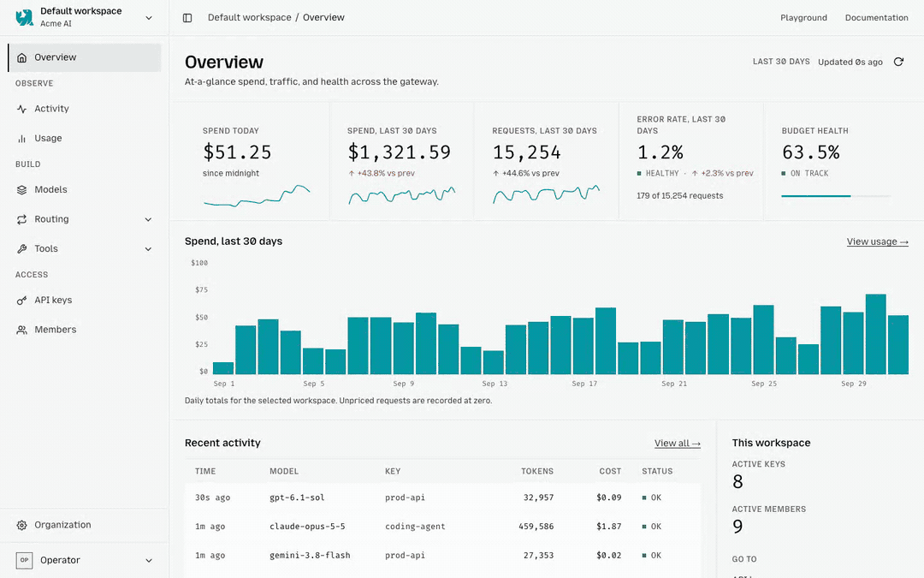Click the Members people icon
Screen dimensions: 924x578
point(21,330)
